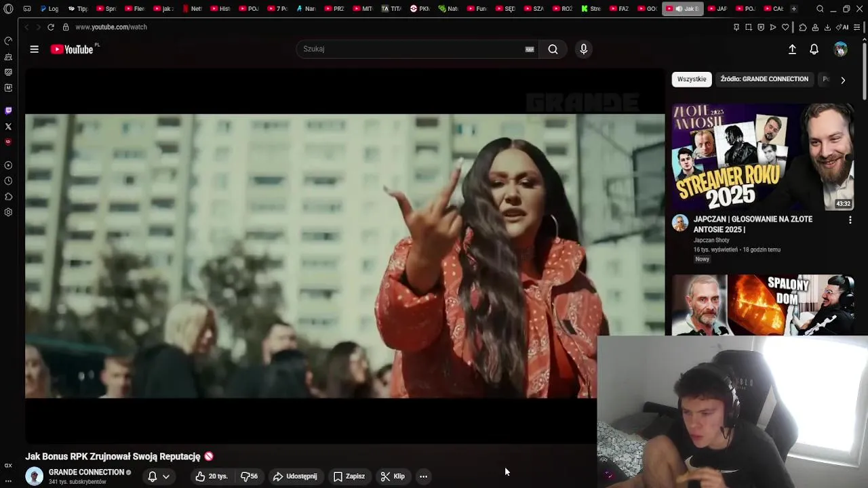Viewport: 868px width, 488px height.
Task: Go to the YouTube home logo
Action: [72, 49]
